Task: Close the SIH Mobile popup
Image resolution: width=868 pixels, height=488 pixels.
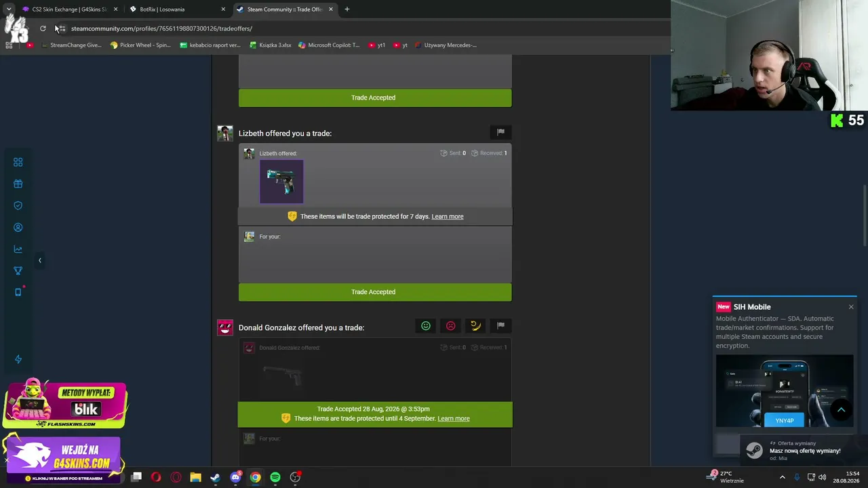Action: [851, 307]
